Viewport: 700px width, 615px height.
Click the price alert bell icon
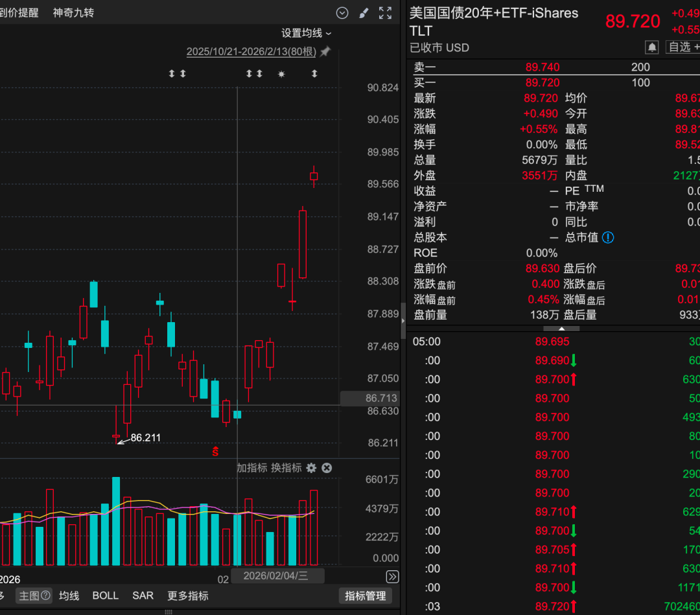[652, 47]
